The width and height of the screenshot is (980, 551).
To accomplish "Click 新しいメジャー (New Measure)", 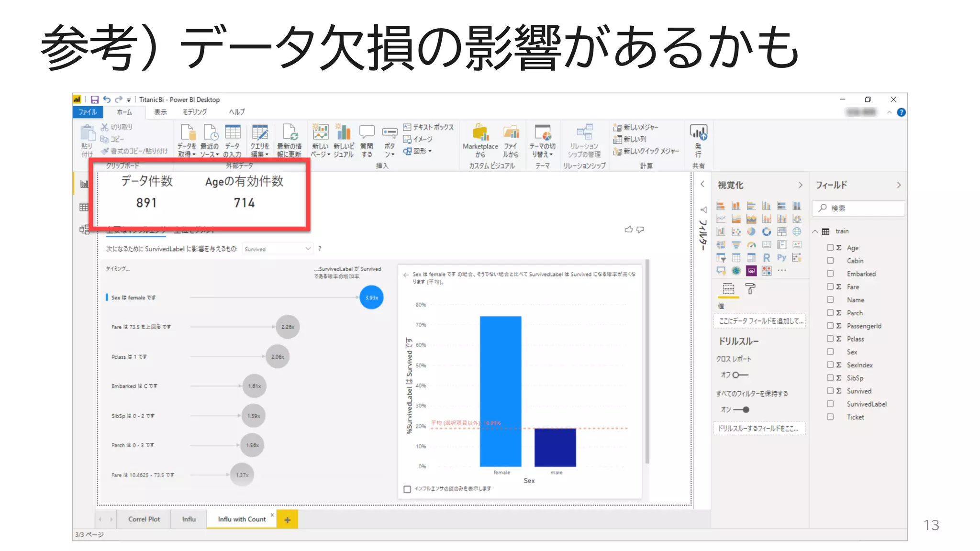I will [636, 127].
